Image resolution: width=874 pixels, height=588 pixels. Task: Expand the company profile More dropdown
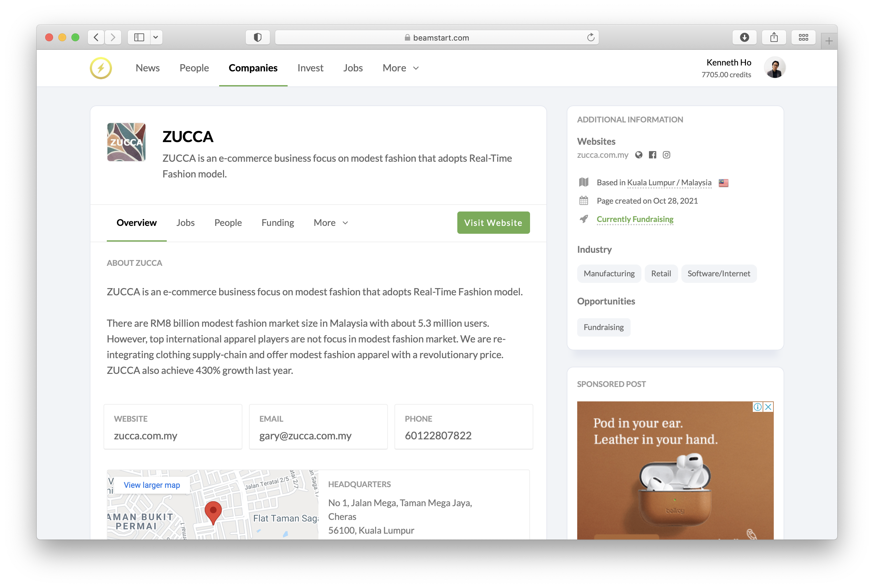[331, 223]
